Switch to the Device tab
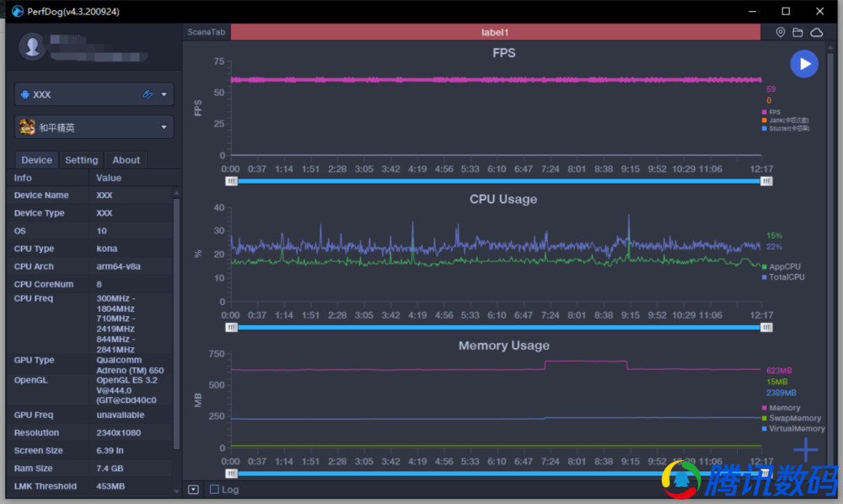 (36, 160)
